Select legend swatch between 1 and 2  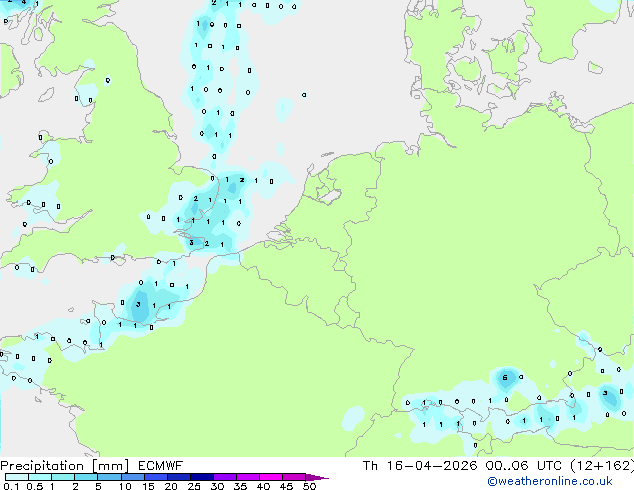[x=63, y=477]
